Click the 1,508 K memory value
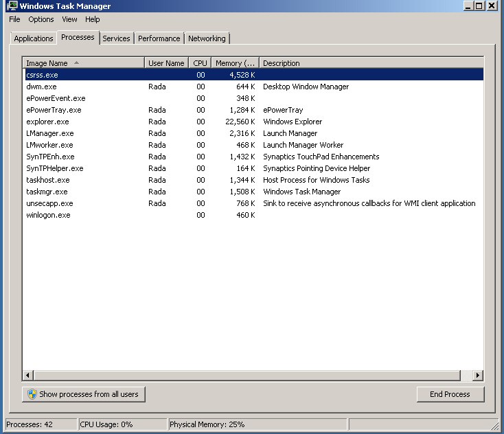 (242, 192)
